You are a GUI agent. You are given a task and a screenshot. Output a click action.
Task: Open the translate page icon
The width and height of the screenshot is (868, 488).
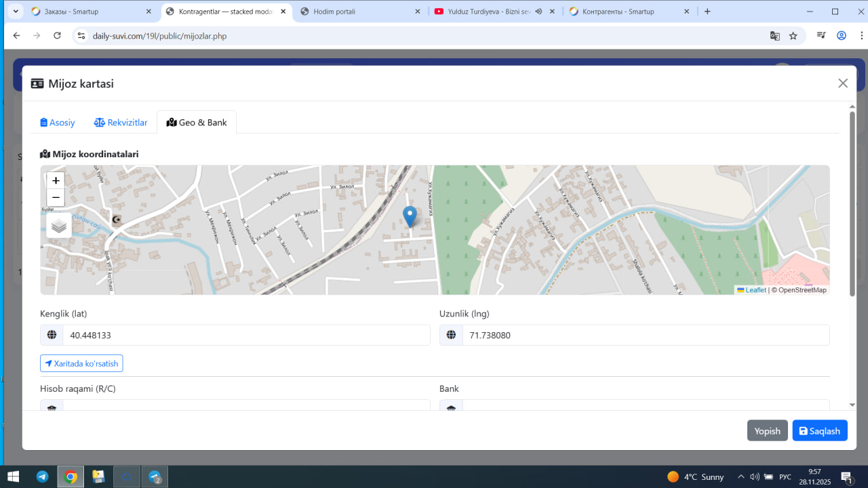click(774, 36)
